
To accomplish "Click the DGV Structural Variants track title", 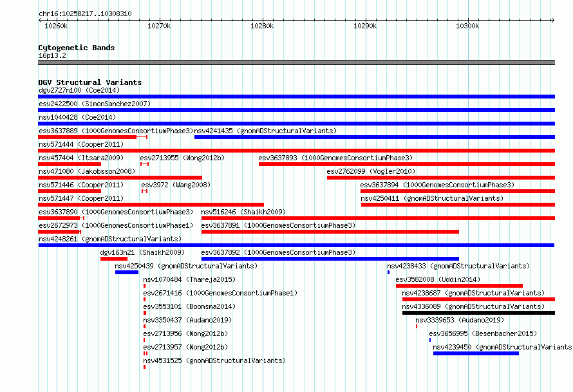I will point(90,82).
